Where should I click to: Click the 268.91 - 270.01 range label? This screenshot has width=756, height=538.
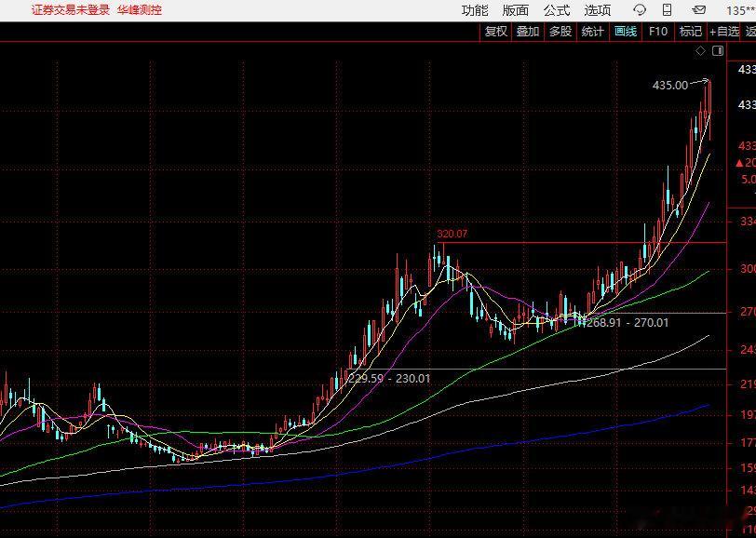pyautogui.click(x=628, y=323)
